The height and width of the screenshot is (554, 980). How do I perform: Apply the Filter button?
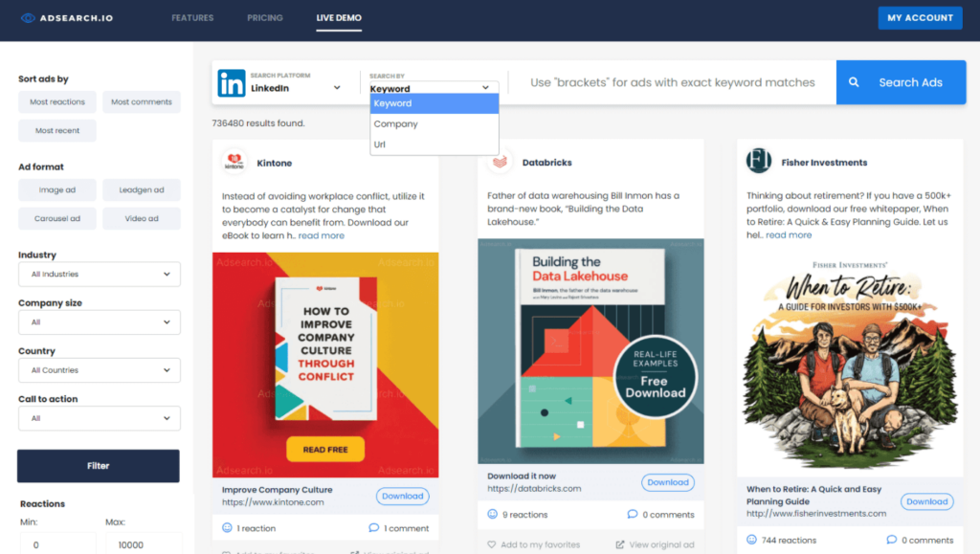pyautogui.click(x=99, y=466)
